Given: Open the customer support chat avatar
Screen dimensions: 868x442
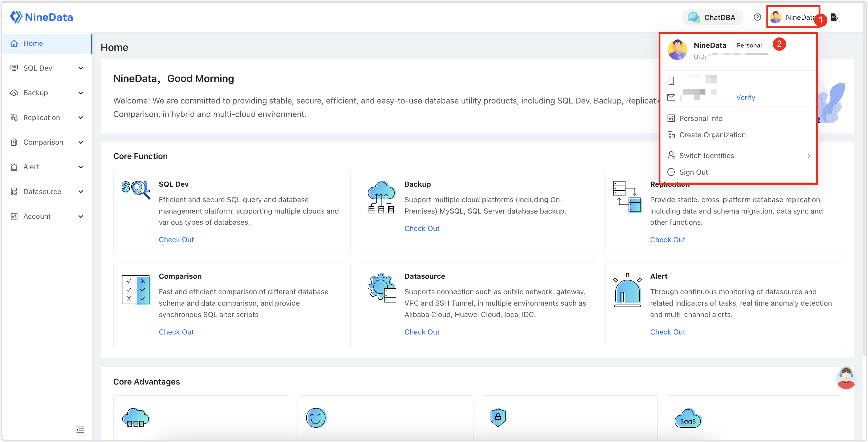Looking at the screenshot, I should 846,378.
